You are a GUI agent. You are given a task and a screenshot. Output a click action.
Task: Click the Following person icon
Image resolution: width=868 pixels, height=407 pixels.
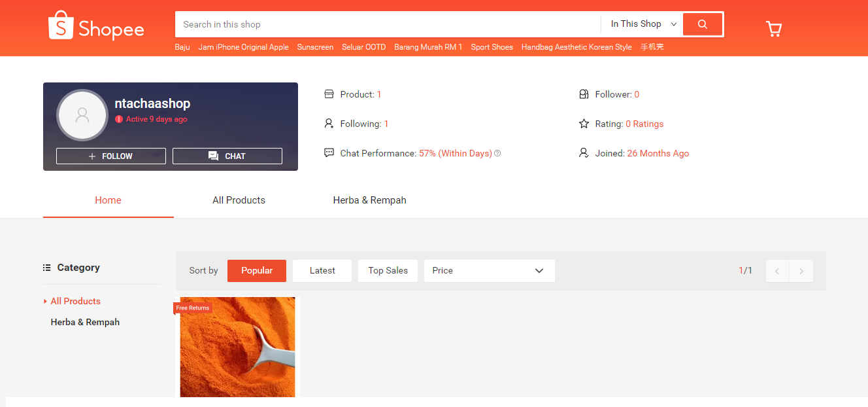pyautogui.click(x=329, y=124)
